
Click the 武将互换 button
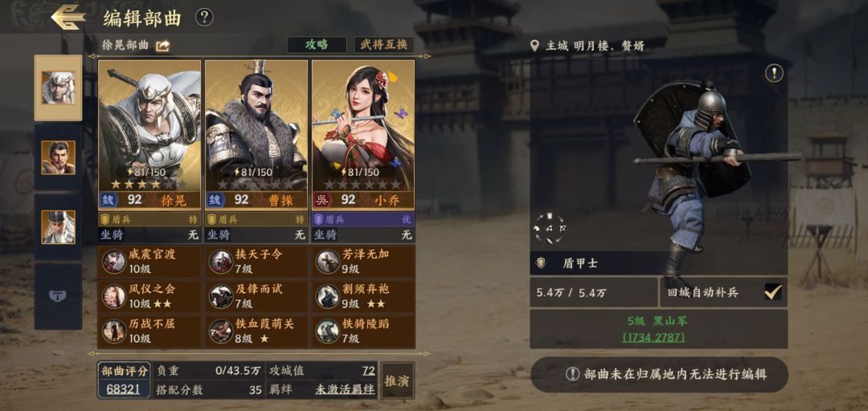point(384,46)
